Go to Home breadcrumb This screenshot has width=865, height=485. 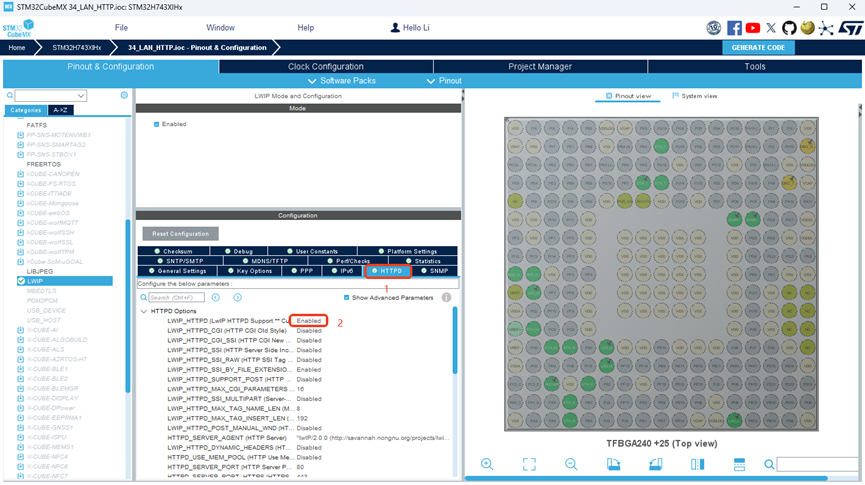click(x=17, y=47)
